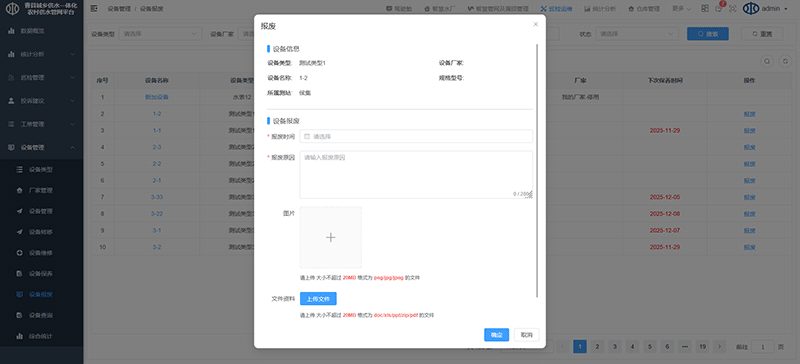Open notifications icon with red badge

[x=719, y=8]
